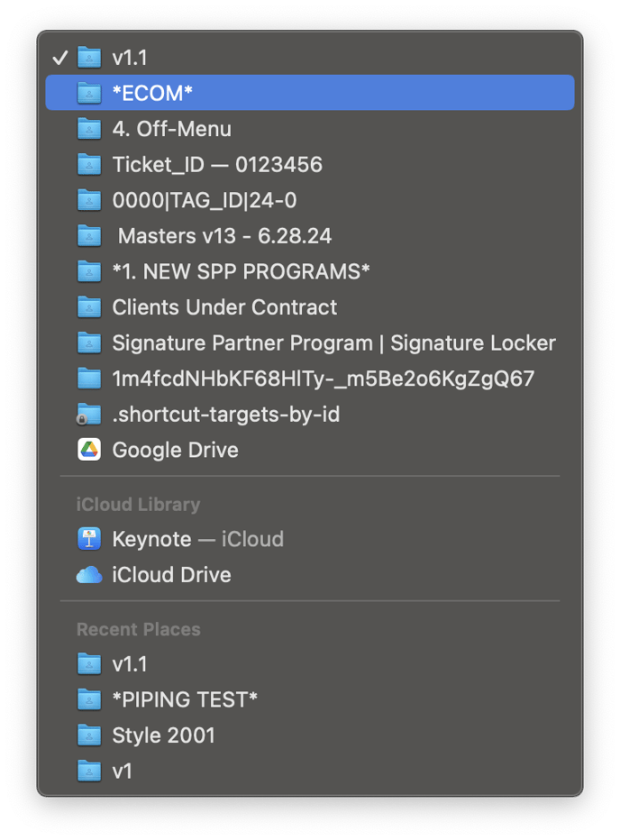Go to Signature Partner Program | Signature Locker
Viewport: 620px width, 840px height.
tap(333, 343)
